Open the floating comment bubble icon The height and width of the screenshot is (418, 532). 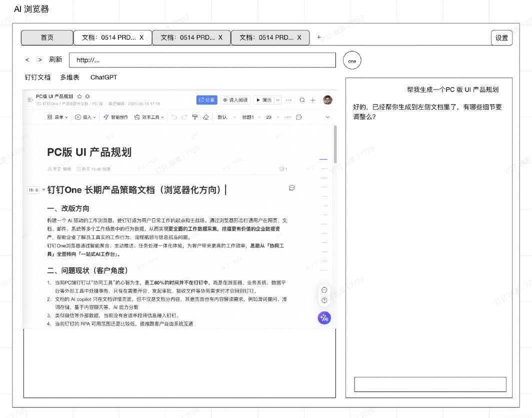pos(324,290)
